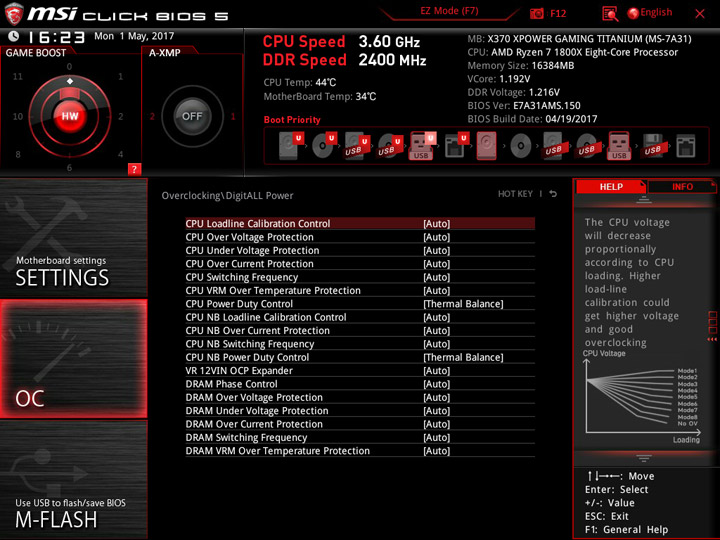The image size is (720, 540).
Task: Select the highlighted legacy USB key boot icon
Action: tap(619, 146)
